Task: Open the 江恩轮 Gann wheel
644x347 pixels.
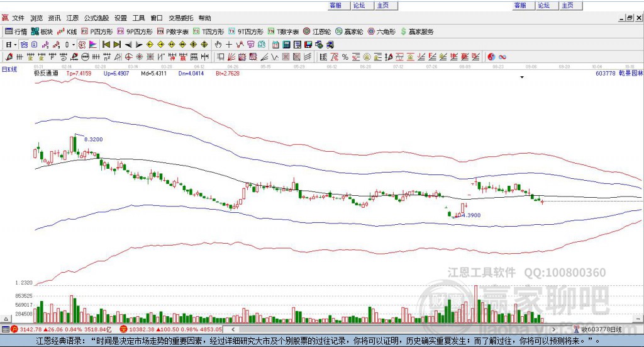Action: [x=317, y=31]
